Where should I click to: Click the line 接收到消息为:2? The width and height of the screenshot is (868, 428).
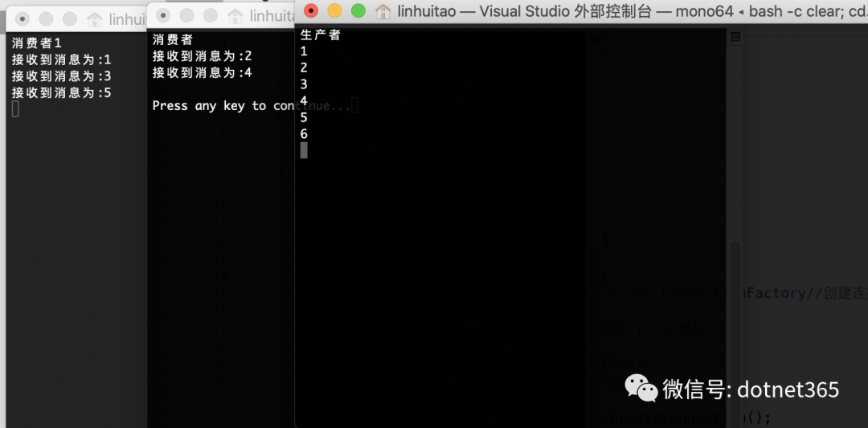[202, 56]
